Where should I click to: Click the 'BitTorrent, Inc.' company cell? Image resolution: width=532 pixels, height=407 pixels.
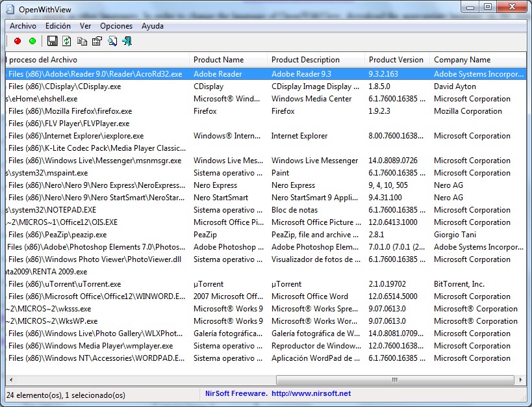(459, 284)
